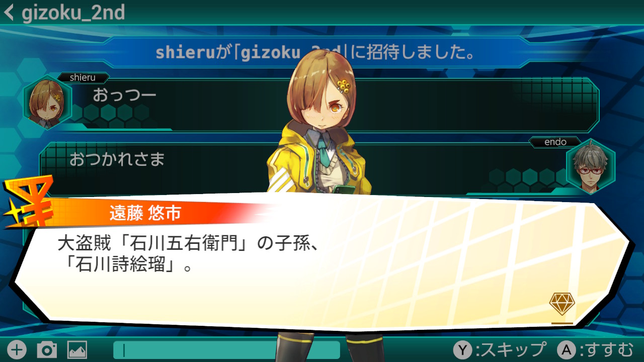
Task: Go back using the arrow beside gizoku_2nd
Action: coord(9,13)
